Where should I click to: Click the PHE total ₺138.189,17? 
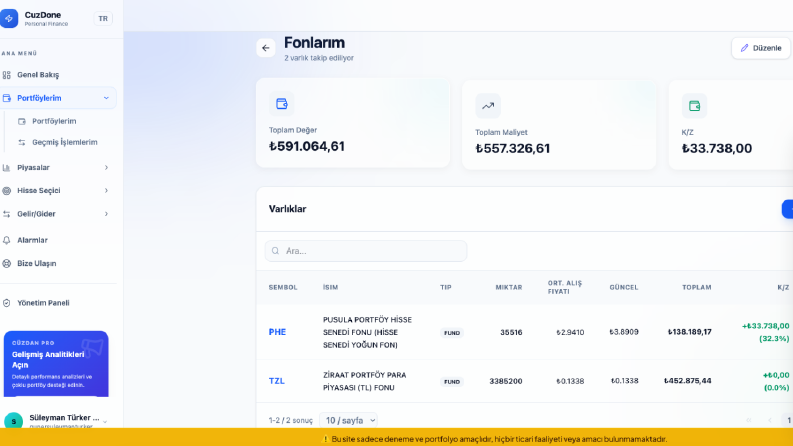(689, 332)
